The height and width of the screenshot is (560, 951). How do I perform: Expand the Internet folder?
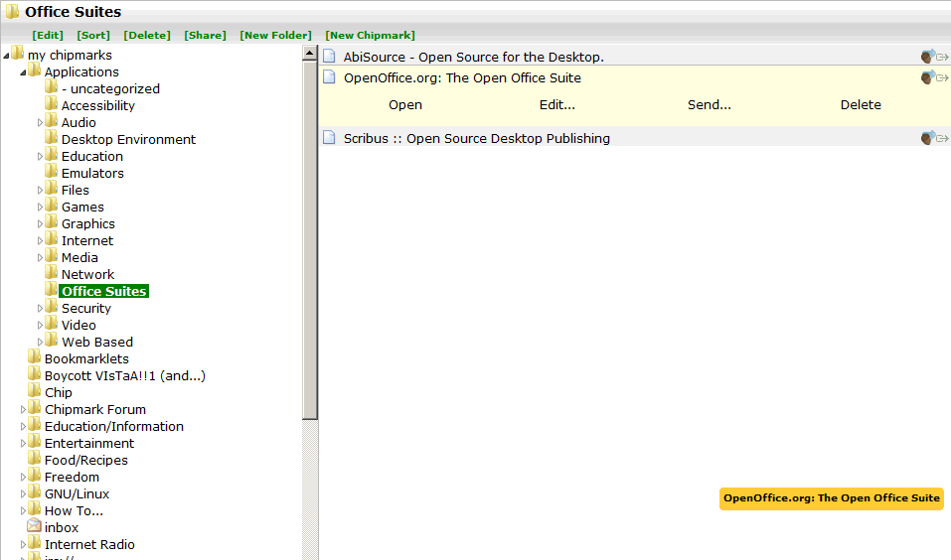(40, 240)
